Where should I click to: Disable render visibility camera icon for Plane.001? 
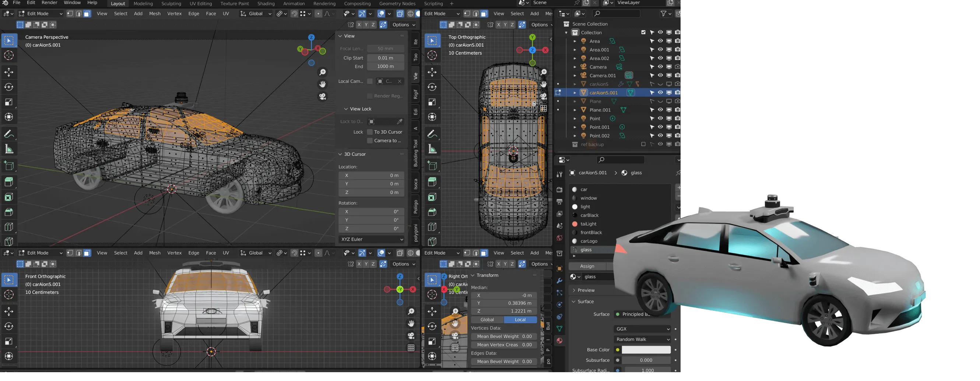click(x=678, y=109)
